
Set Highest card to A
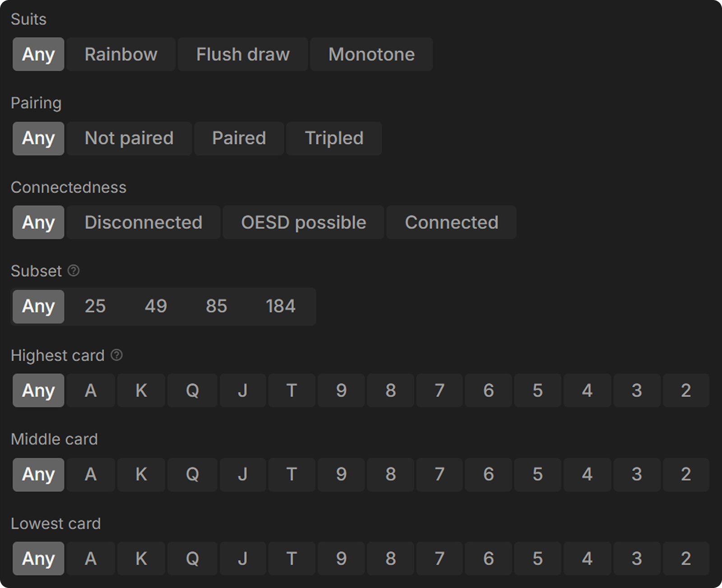coord(91,390)
